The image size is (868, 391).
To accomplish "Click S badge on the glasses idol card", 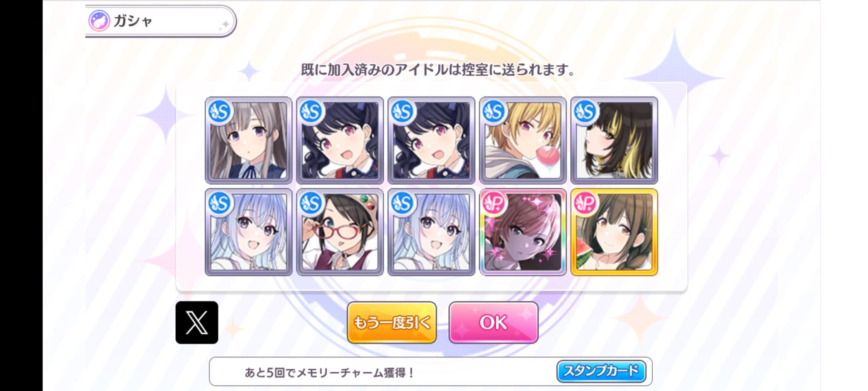I will [311, 203].
